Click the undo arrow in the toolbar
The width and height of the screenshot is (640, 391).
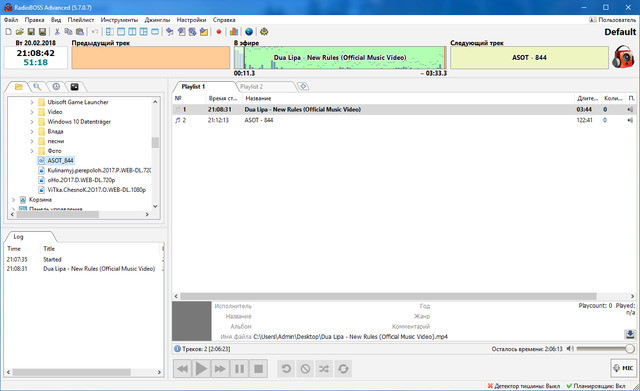(95, 31)
